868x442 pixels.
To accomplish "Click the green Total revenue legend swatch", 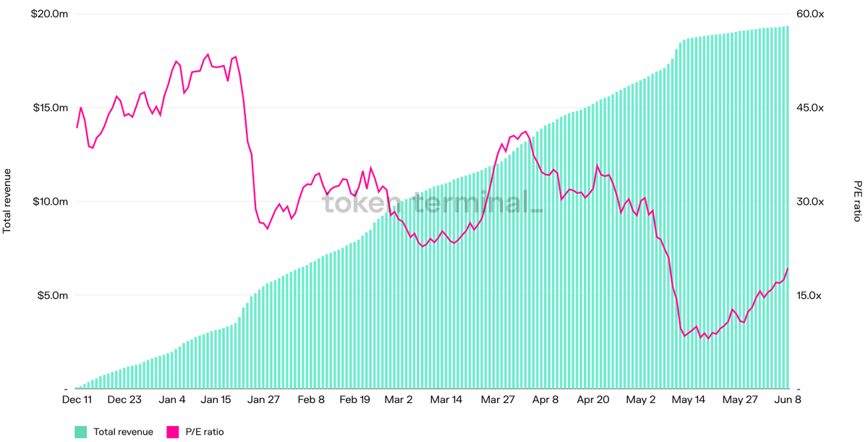I will [x=81, y=432].
